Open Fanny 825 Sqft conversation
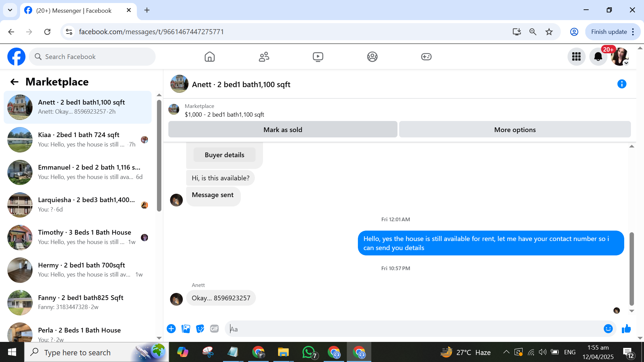644x362 pixels. click(77, 302)
